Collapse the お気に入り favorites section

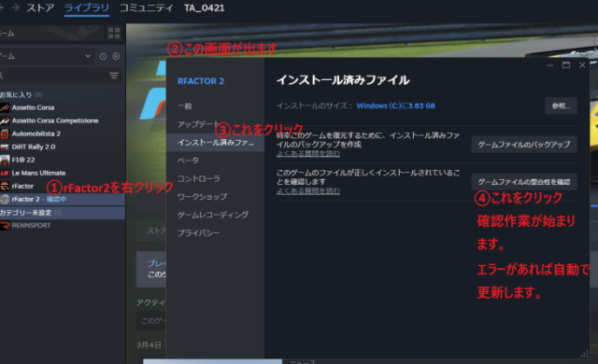click(21, 95)
